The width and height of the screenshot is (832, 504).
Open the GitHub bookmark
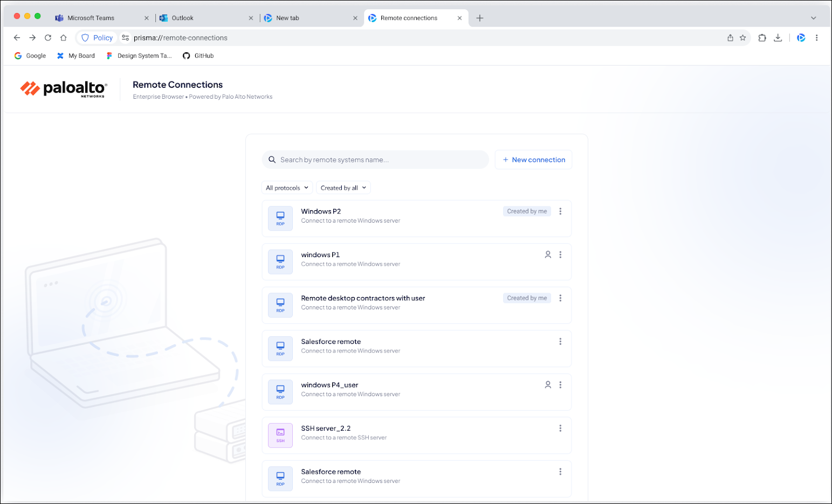point(198,56)
